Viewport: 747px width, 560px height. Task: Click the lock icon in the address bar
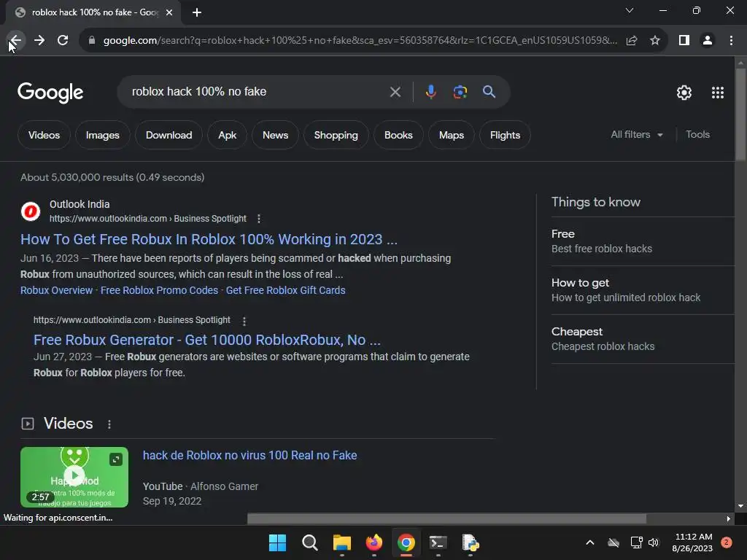[x=92, y=41]
